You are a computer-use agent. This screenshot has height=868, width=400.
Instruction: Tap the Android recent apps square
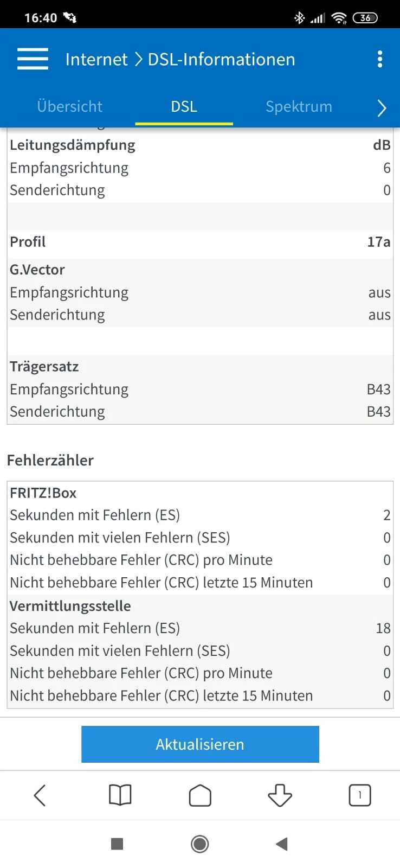(x=117, y=844)
